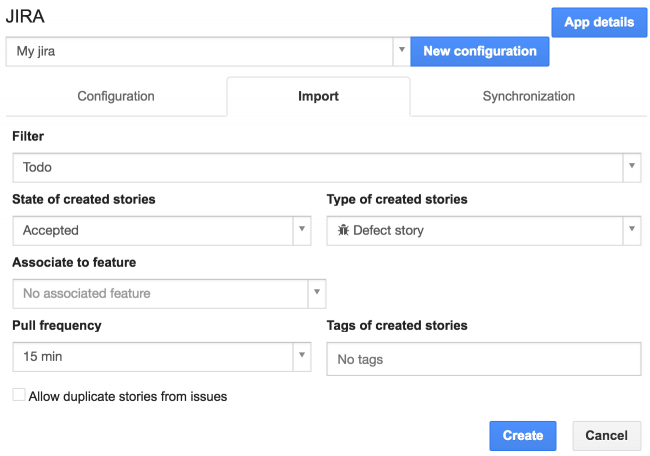650x456 pixels.
Task: Open App details
Action: (598, 22)
